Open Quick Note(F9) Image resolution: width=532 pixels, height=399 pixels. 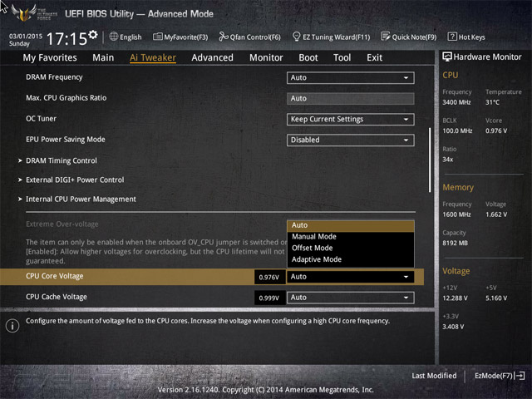click(x=409, y=37)
